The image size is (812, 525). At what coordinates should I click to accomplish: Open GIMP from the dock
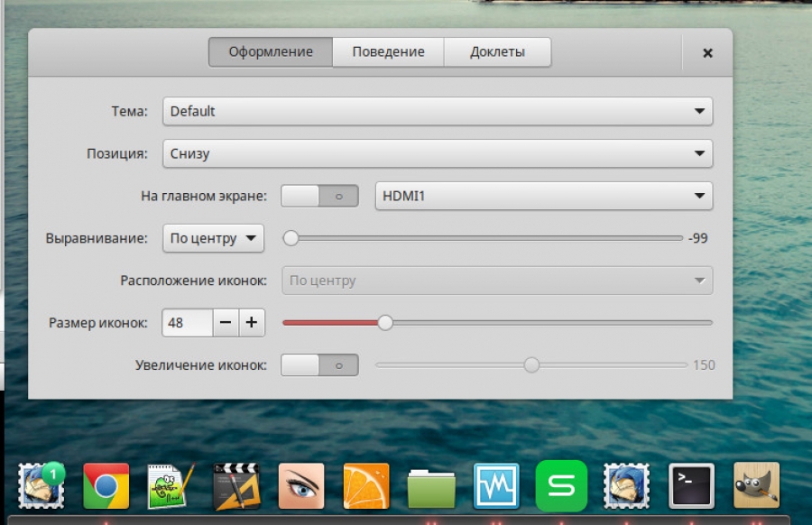[756, 486]
